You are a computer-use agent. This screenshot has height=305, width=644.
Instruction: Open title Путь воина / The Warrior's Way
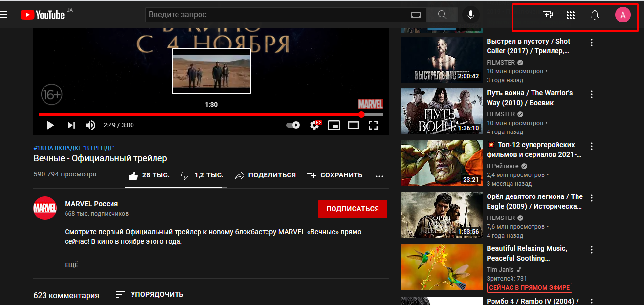(x=530, y=98)
